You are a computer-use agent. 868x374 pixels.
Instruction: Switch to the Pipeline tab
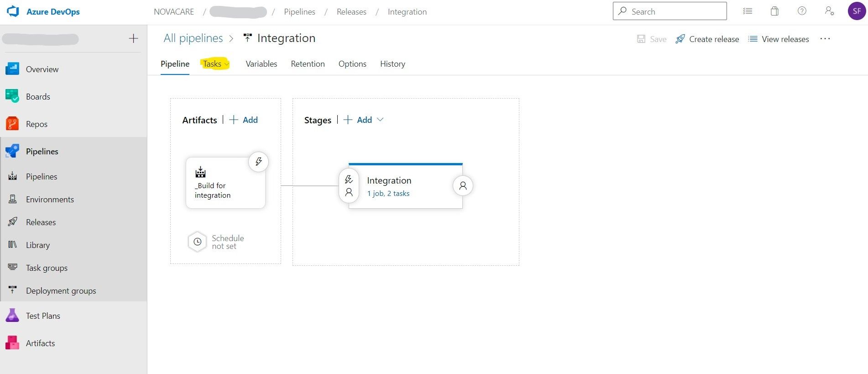coord(175,64)
